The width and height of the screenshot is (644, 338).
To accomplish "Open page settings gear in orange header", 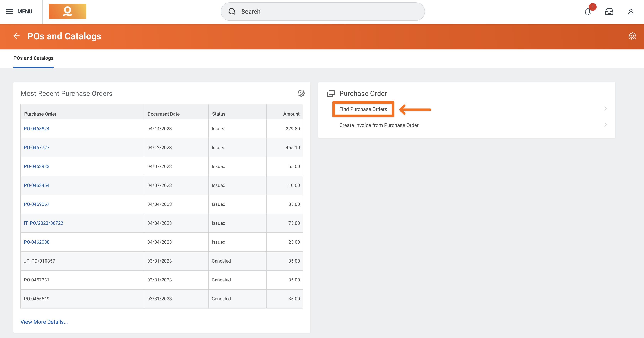I will [x=632, y=36].
